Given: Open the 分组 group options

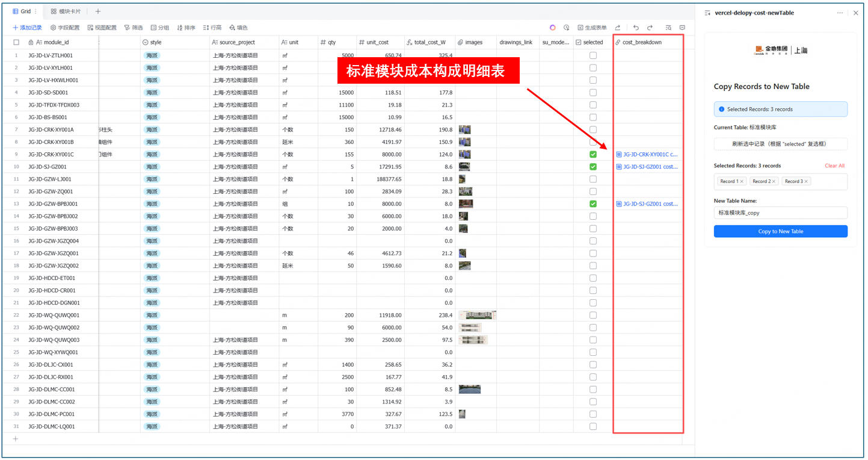Looking at the screenshot, I should (x=159, y=28).
